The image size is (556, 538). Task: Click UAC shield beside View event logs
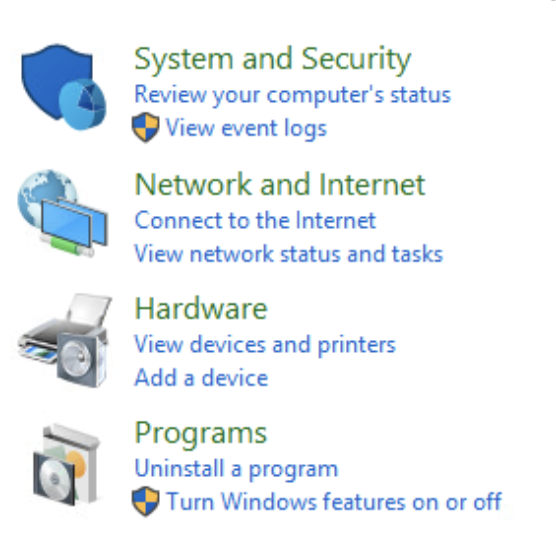tap(145, 128)
